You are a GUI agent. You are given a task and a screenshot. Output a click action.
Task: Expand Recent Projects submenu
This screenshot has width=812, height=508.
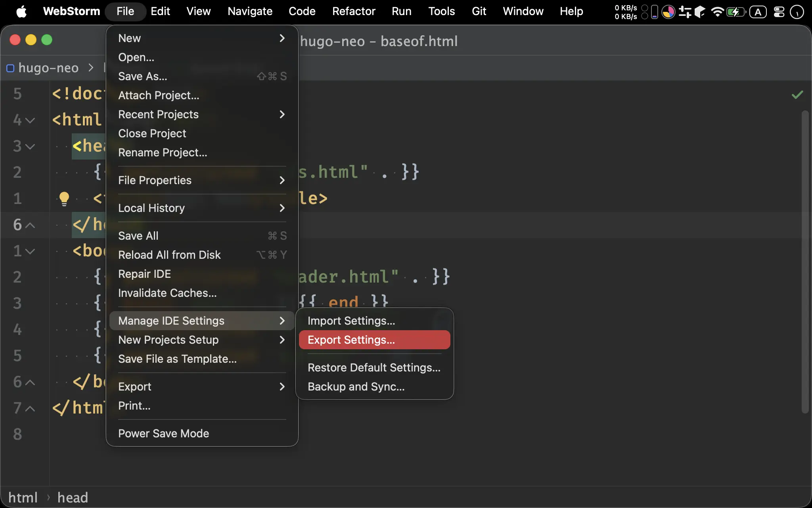202,114
